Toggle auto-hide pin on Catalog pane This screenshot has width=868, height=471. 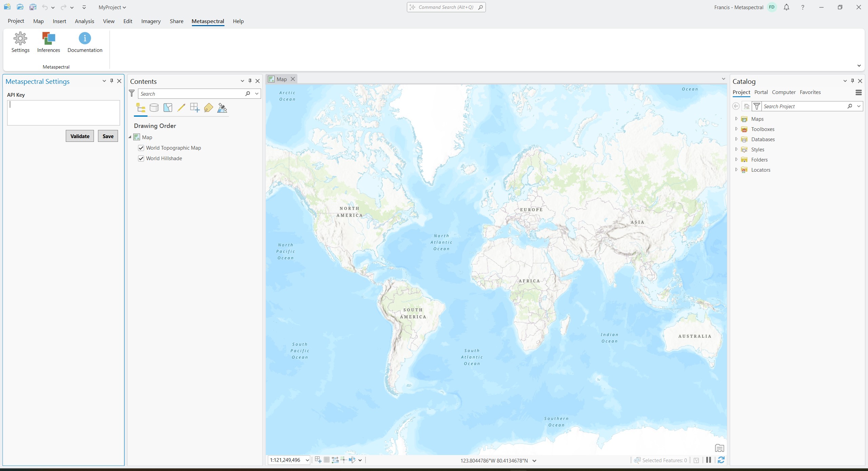(852, 81)
